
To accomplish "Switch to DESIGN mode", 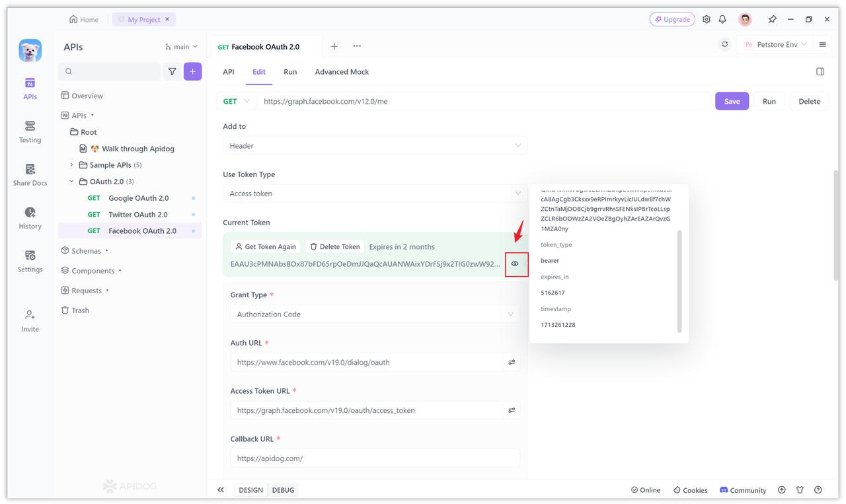I will (250, 489).
